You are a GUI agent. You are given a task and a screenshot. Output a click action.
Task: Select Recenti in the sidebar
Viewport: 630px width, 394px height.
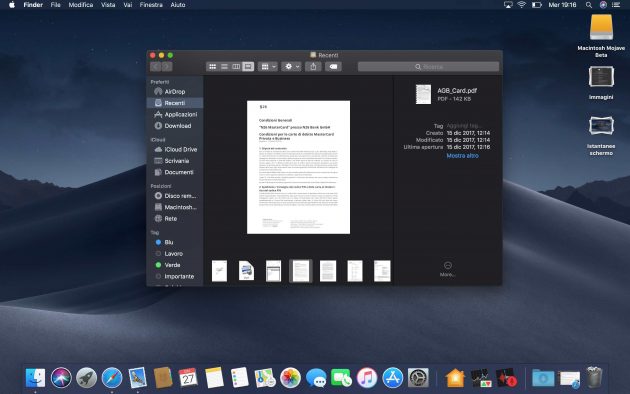pyautogui.click(x=175, y=103)
